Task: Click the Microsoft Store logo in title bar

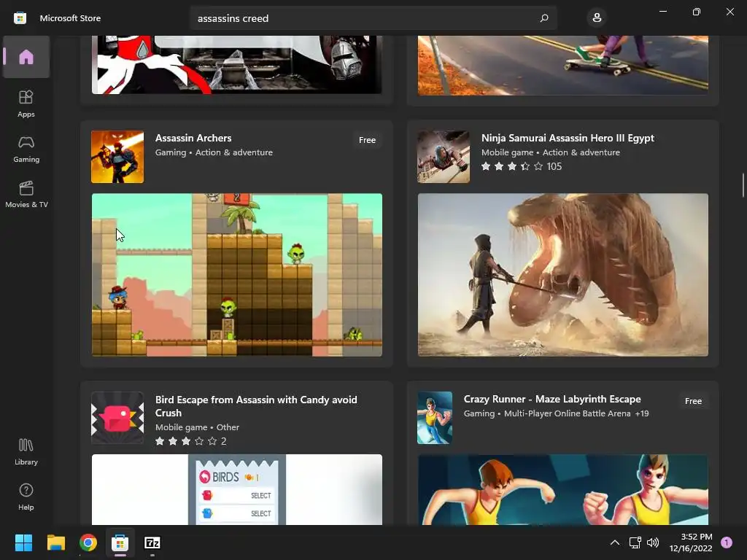Action: point(20,18)
